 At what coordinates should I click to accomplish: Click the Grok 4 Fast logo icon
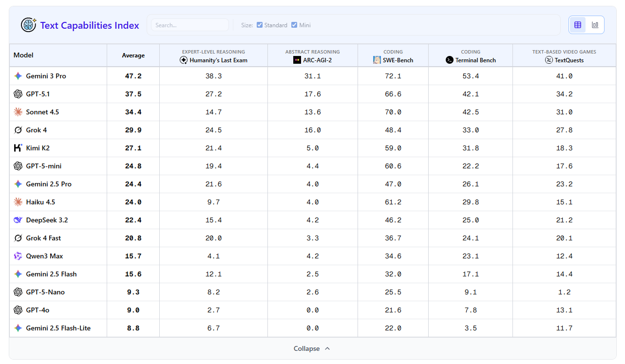point(18,238)
